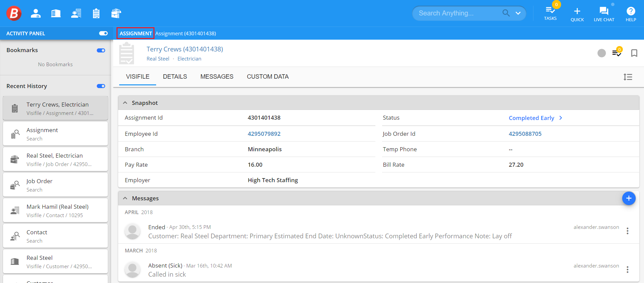
Task: Open the Contact module icon in the top bar
Action: coord(76,13)
